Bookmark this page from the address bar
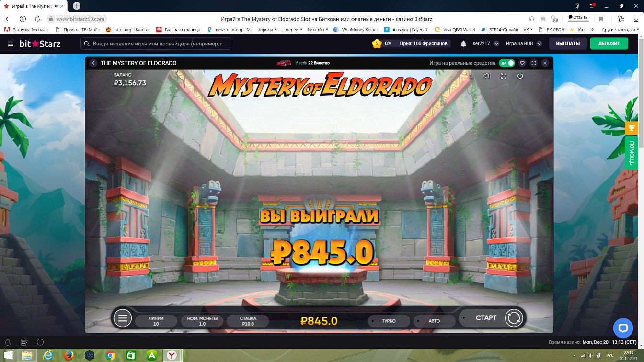 (601, 19)
